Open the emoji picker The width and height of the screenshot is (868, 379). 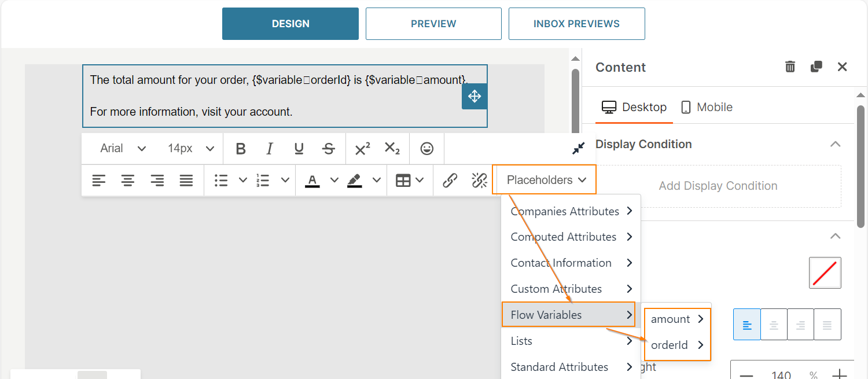[x=426, y=149]
